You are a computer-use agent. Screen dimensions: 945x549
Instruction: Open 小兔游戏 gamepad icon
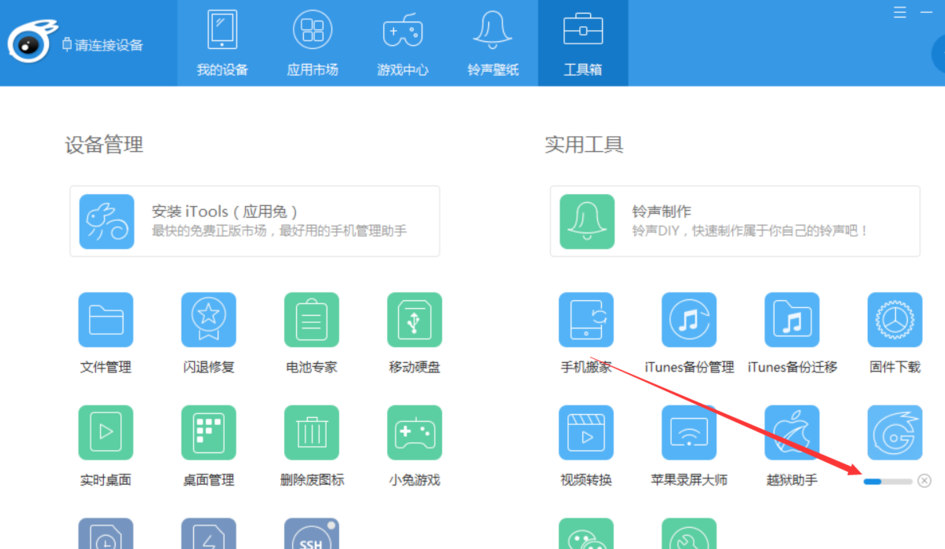414,433
